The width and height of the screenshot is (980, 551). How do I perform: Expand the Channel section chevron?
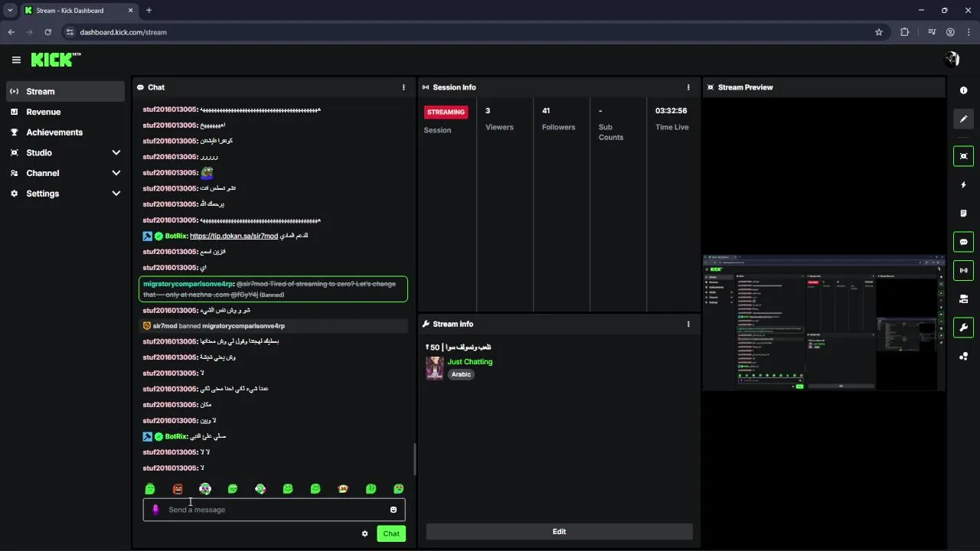[x=116, y=173]
